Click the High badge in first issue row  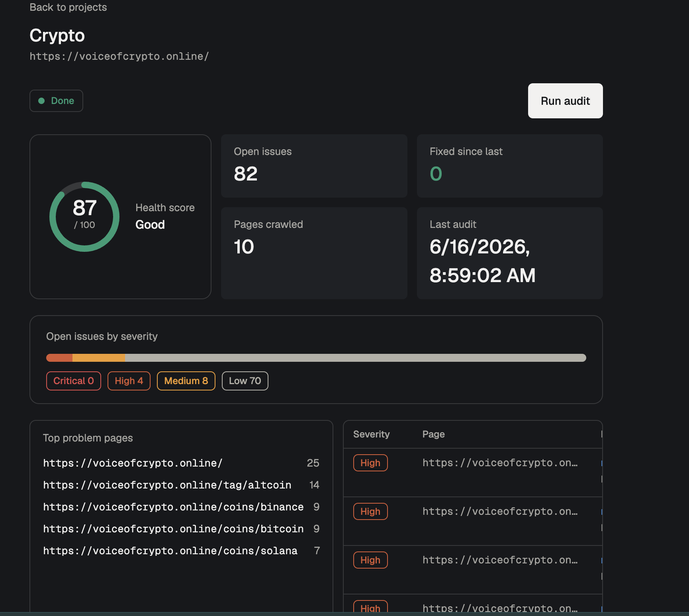[x=370, y=463]
